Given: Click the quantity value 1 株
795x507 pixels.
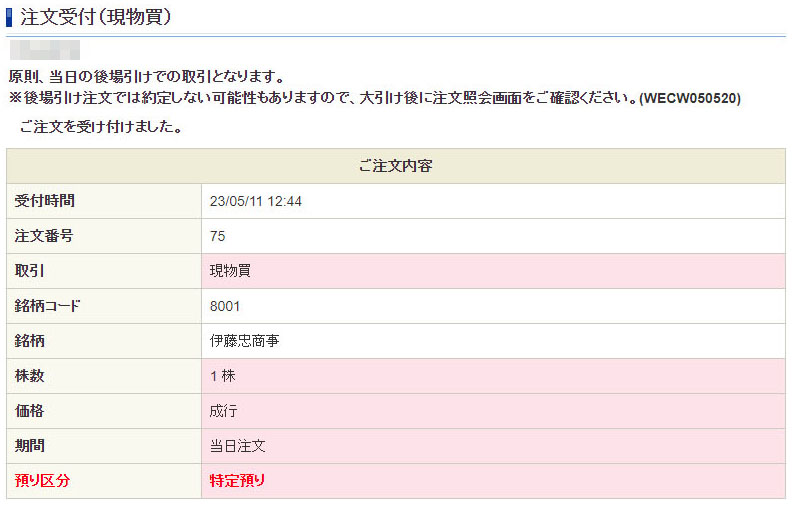Looking at the screenshot, I should [222, 376].
